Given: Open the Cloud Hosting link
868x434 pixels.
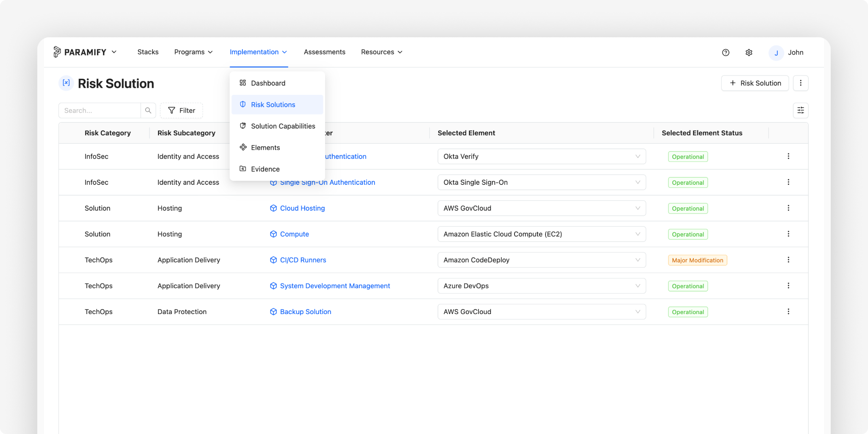Looking at the screenshot, I should [x=302, y=208].
